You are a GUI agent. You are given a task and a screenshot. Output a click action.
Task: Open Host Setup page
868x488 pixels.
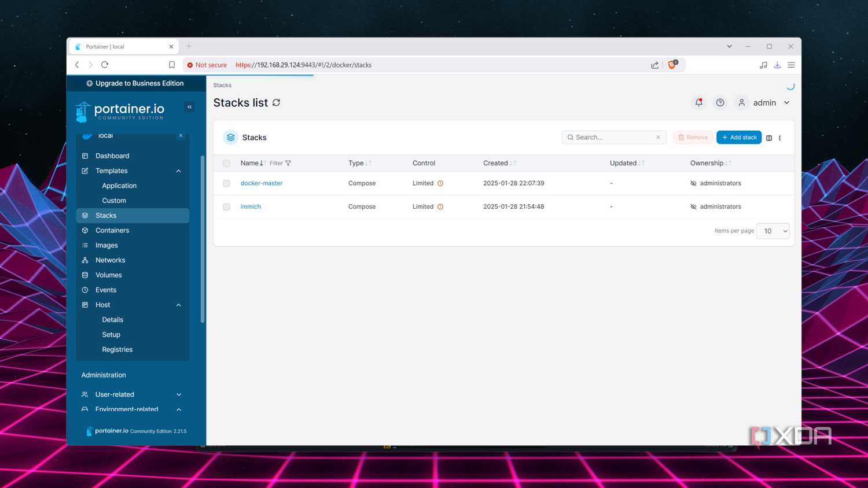tap(111, 335)
